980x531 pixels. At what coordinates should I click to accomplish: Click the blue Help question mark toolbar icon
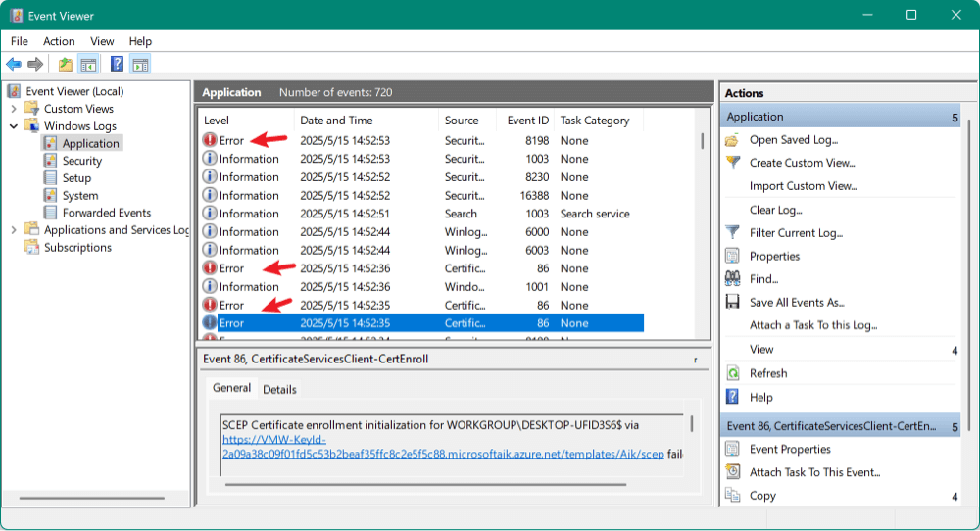(117, 65)
